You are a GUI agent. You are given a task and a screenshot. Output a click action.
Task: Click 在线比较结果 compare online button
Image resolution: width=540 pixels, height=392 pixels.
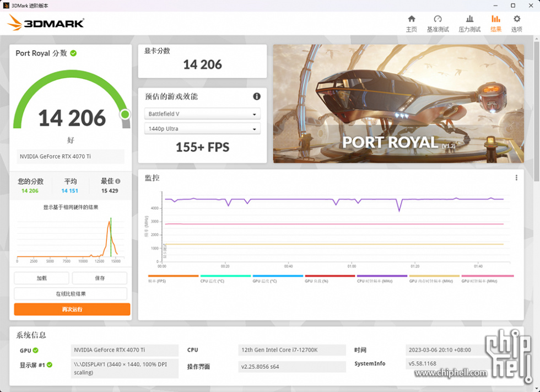click(71, 294)
